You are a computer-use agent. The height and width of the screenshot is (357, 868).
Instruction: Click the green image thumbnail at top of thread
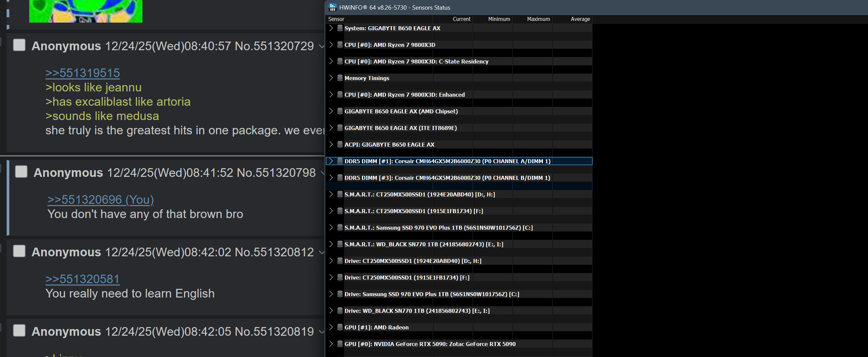pyautogui.click(x=86, y=11)
